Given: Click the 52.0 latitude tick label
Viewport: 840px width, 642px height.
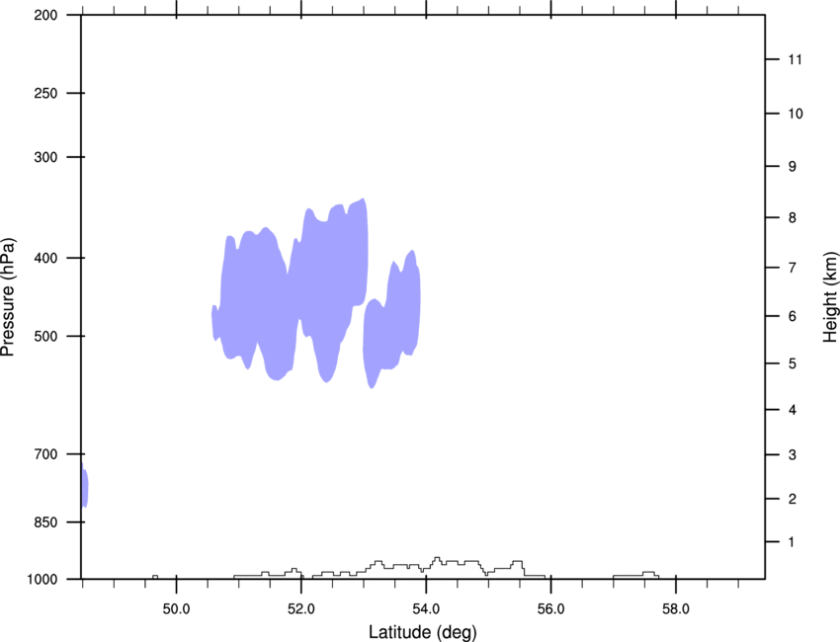Looking at the screenshot, I should pyautogui.click(x=301, y=609).
